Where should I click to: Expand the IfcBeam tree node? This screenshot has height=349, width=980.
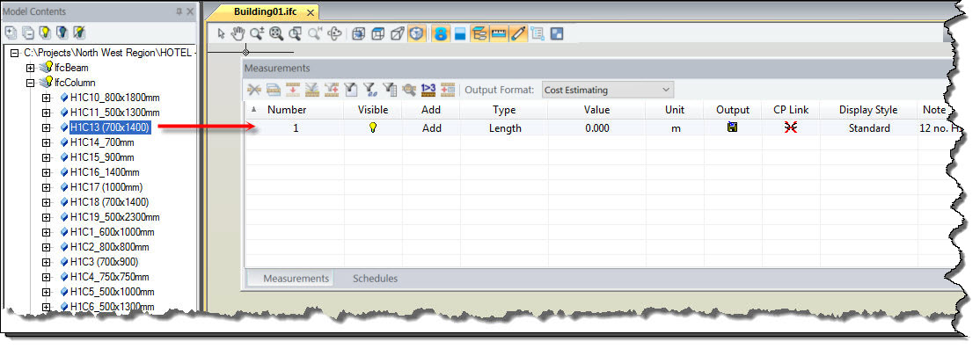pyautogui.click(x=30, y=68)
